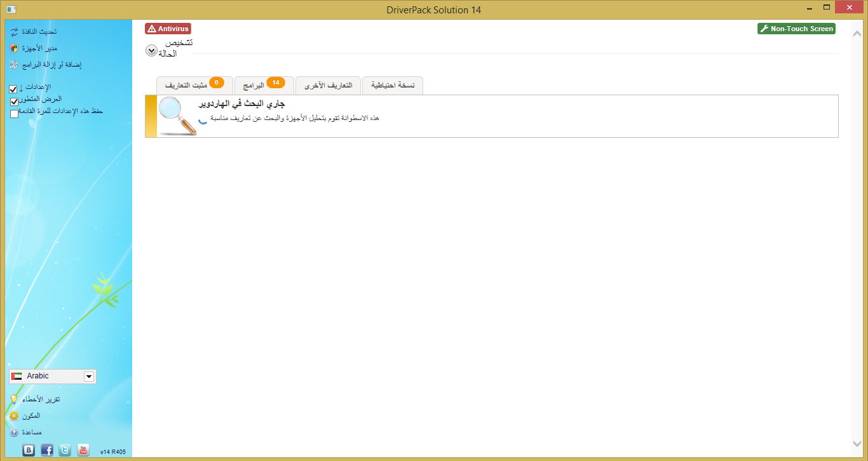Click the green Non-Touch Screen badge

(x=796, y=29)
